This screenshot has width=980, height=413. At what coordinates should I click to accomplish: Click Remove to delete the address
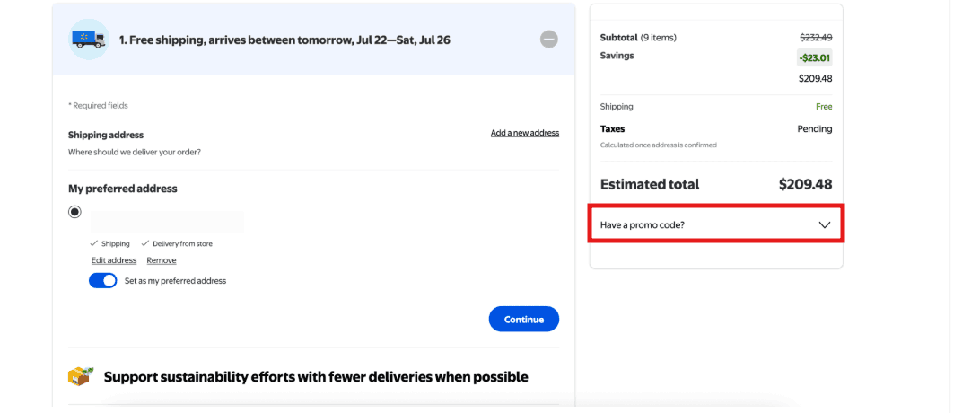(162, 260)
